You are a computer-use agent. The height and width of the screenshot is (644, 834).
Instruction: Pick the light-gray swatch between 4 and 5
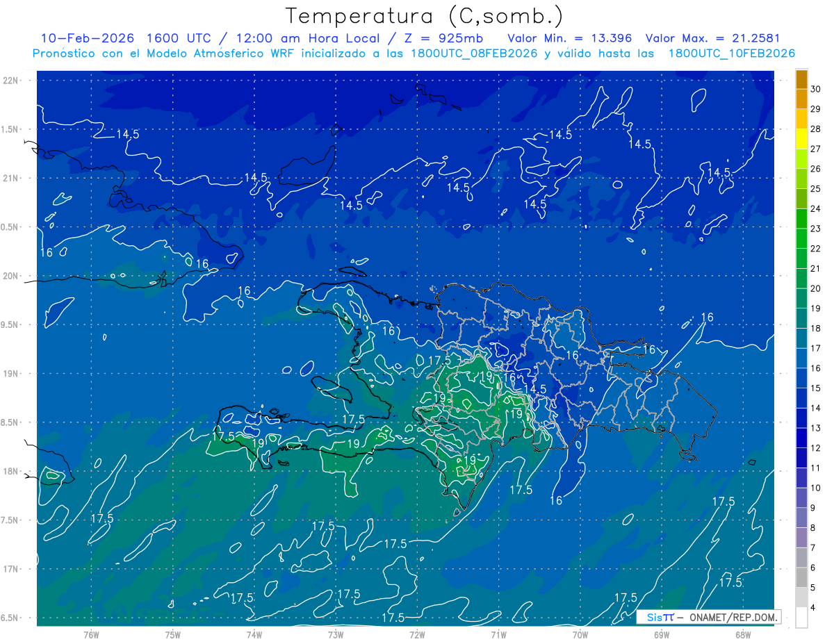[801, 597]
